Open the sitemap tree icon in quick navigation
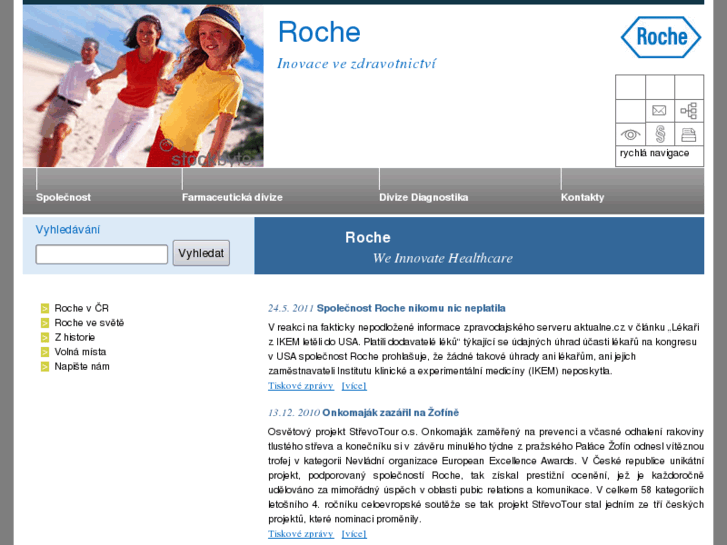 689,111
